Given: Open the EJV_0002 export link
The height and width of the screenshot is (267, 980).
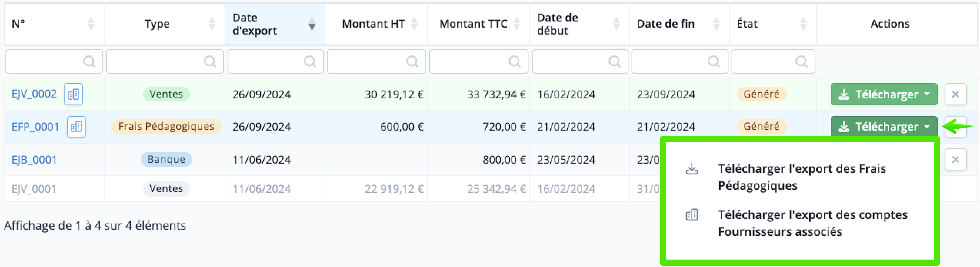Looking at the screenshot, I should pos(34,94).
